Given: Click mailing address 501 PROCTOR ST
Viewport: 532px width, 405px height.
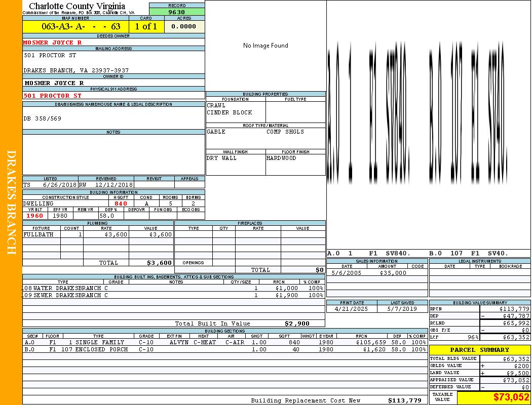Looking at the screenshot, I should click(x=50, y=55).
